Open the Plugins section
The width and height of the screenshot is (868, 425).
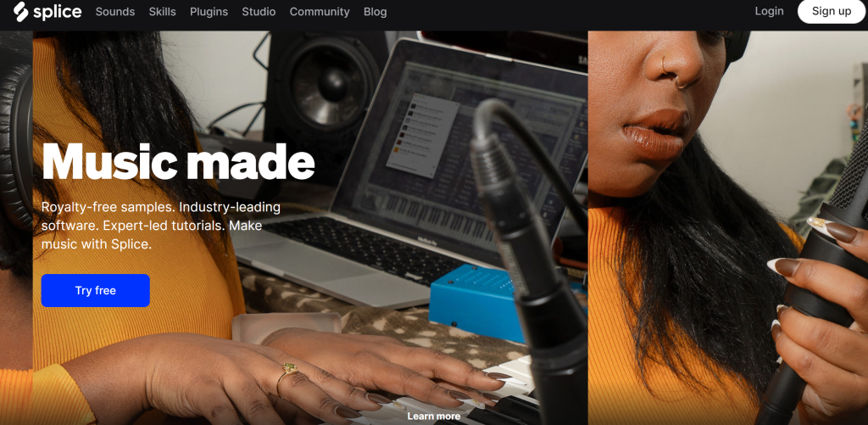coord(209,12)
